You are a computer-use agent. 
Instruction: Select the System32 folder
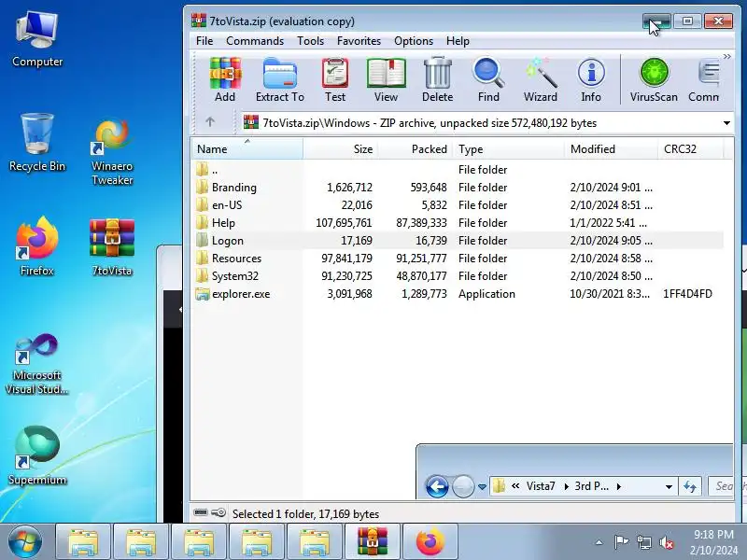458,276
